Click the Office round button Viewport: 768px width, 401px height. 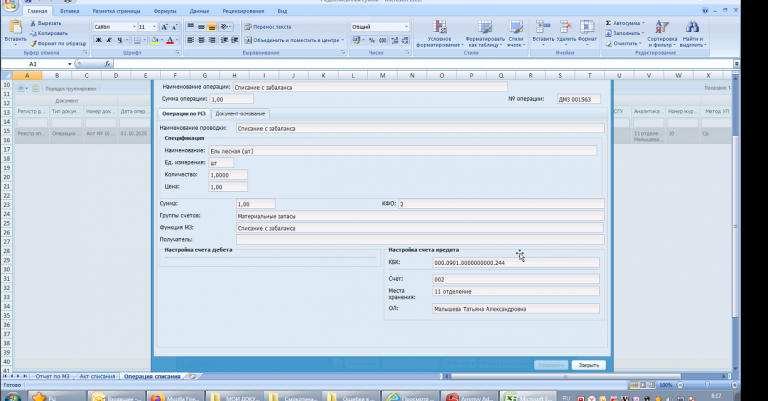click(10, 4)
